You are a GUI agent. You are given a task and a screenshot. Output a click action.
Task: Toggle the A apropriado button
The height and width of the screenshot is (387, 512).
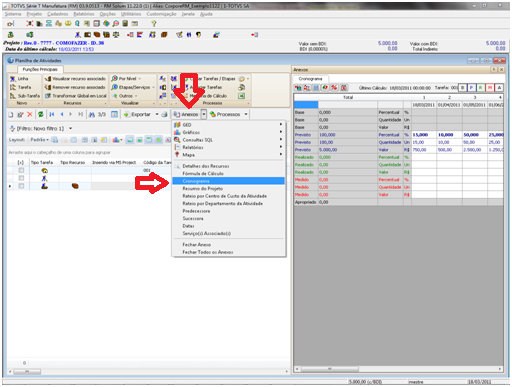click(499, 88)
